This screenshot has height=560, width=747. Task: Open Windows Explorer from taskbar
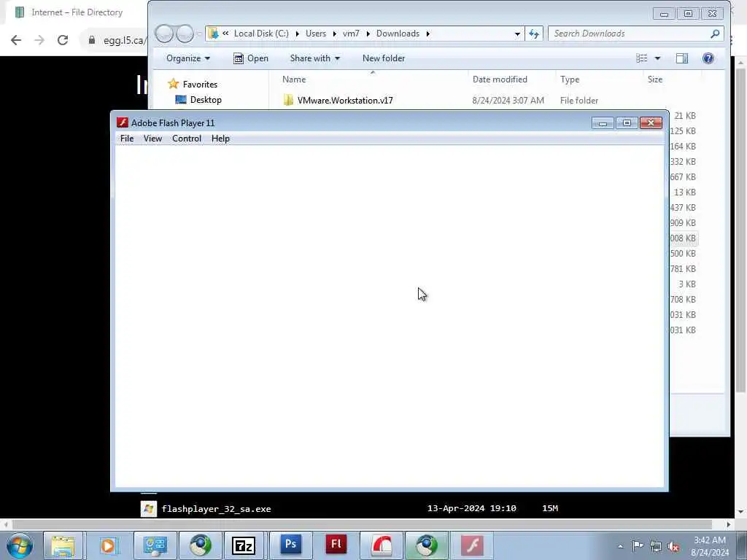click(63, 545)
